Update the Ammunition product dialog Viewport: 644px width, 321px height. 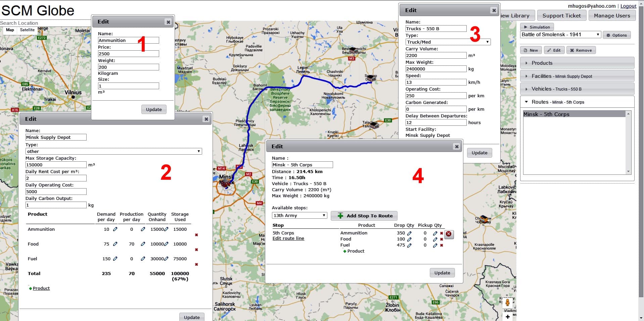(154, 109)
